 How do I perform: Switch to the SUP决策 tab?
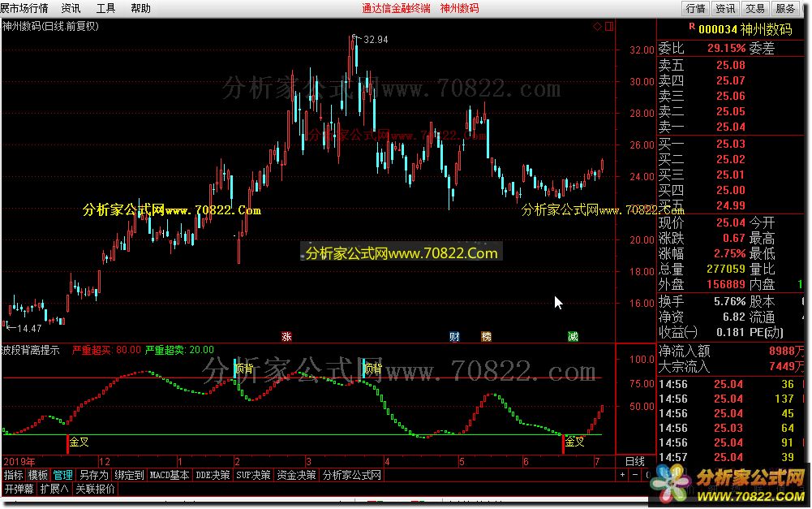coord(253,475)
